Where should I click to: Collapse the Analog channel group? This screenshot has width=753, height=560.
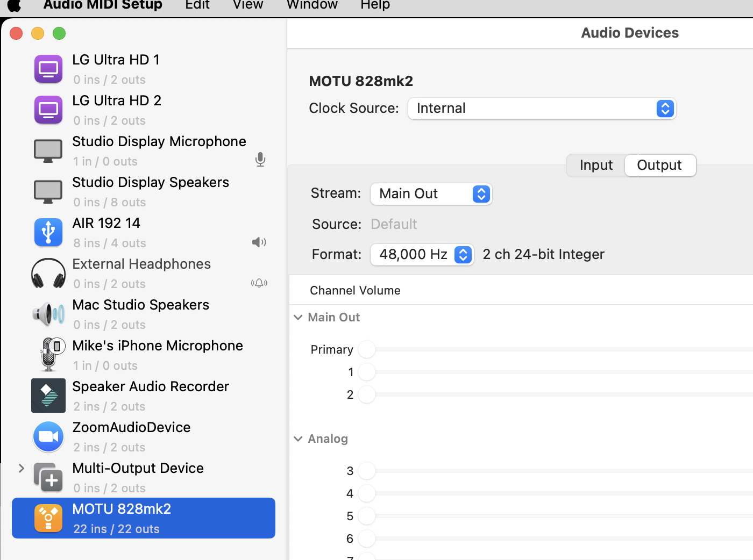tap(298, 439)
